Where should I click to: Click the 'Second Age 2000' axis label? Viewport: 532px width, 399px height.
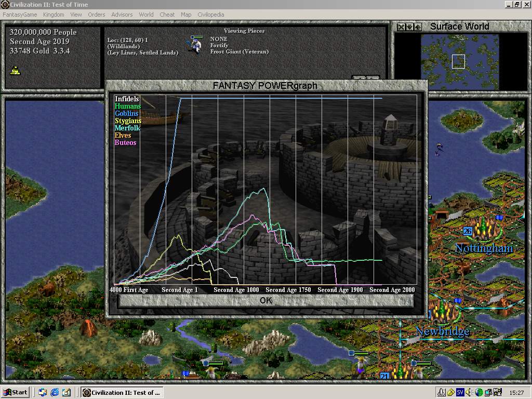point(392,290)
